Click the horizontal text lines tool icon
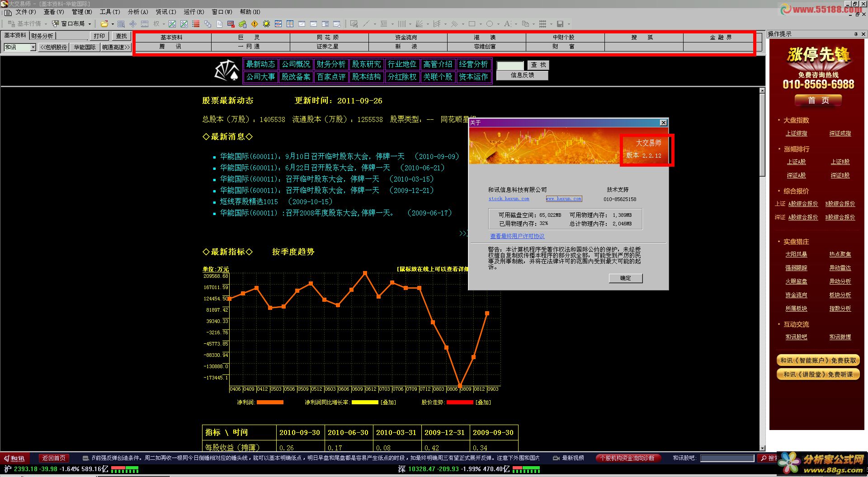Image resolution: width=868 pixels, height=477 pixels. tap(384, 23)
